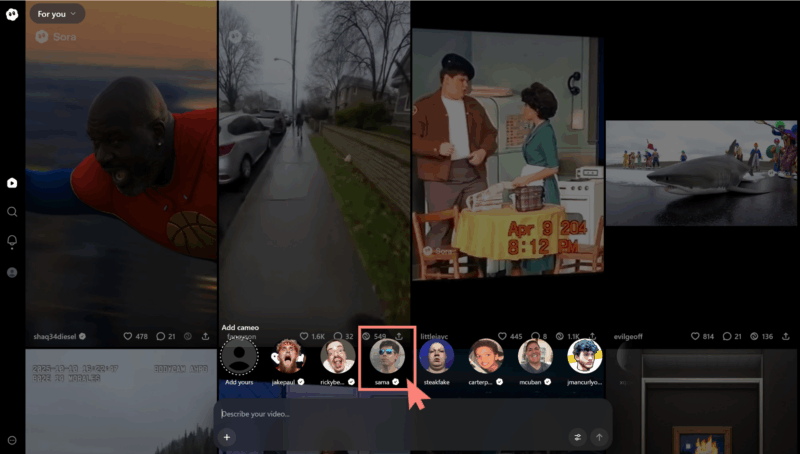Open the video settings sliders icon
800x454 pixels.
click(x=577, y=437)
